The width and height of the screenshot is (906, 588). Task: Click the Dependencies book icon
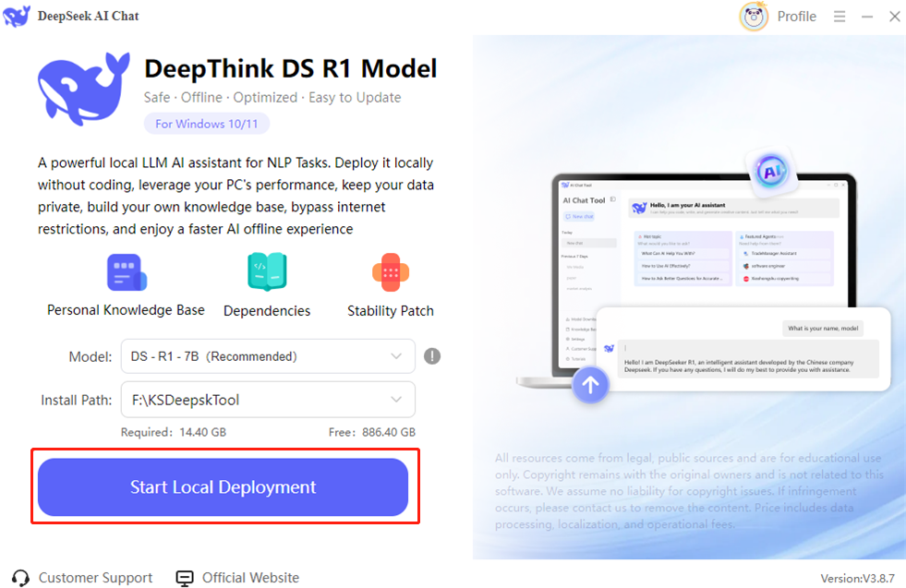click(x=267, y=271)
